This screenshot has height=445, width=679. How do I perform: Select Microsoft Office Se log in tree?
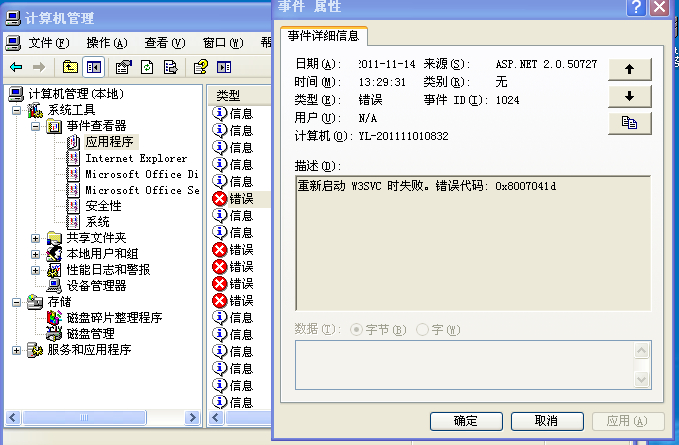pos(142,190)
